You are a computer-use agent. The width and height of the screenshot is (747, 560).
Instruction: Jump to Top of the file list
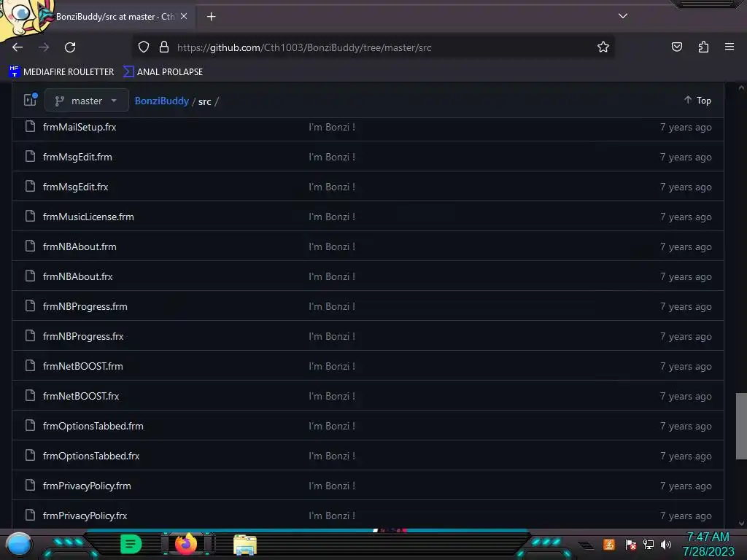point(697,101)
